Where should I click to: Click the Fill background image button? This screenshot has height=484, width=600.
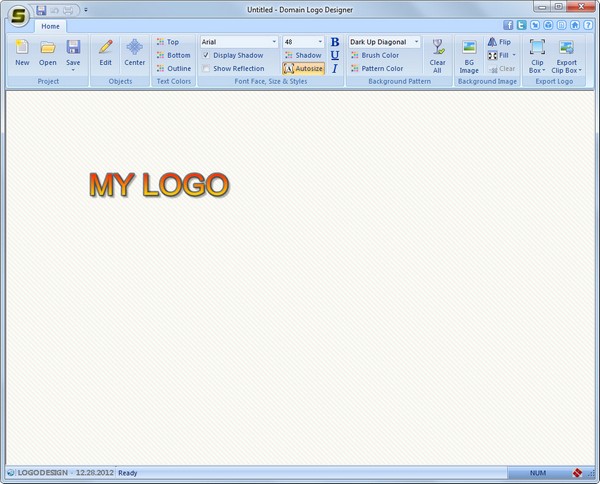click(498, 55)
